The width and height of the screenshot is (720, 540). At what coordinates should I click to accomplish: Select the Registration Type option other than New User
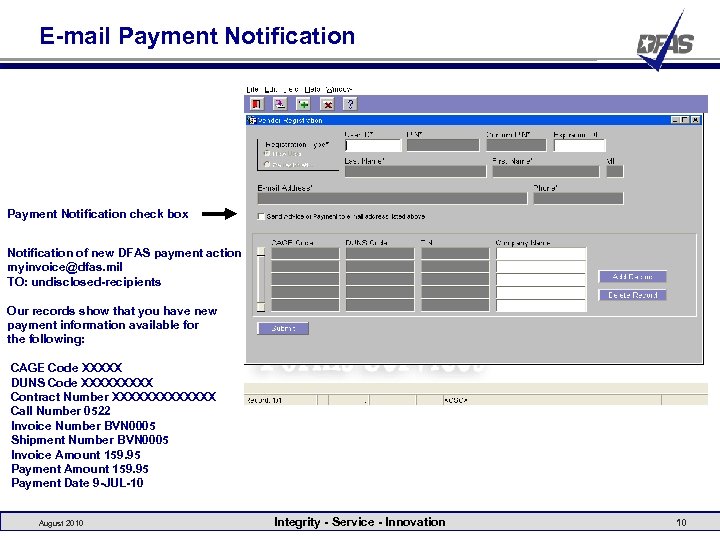coord(267,164)
